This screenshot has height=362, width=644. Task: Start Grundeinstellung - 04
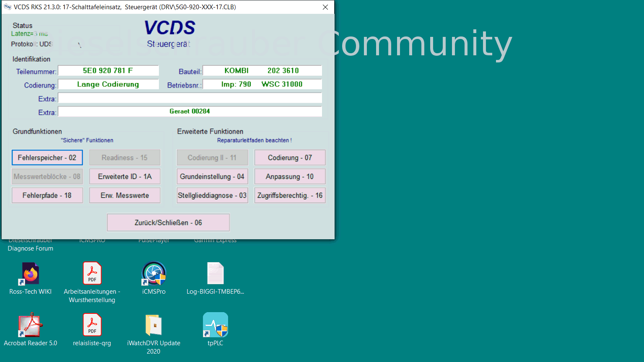click(x=212, y=176)
